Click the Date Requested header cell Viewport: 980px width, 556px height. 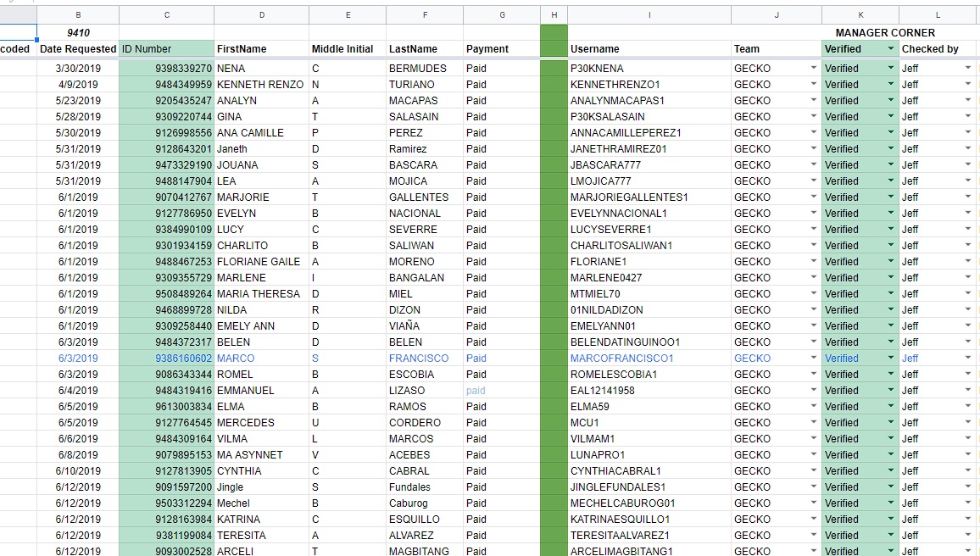point(78,48)
